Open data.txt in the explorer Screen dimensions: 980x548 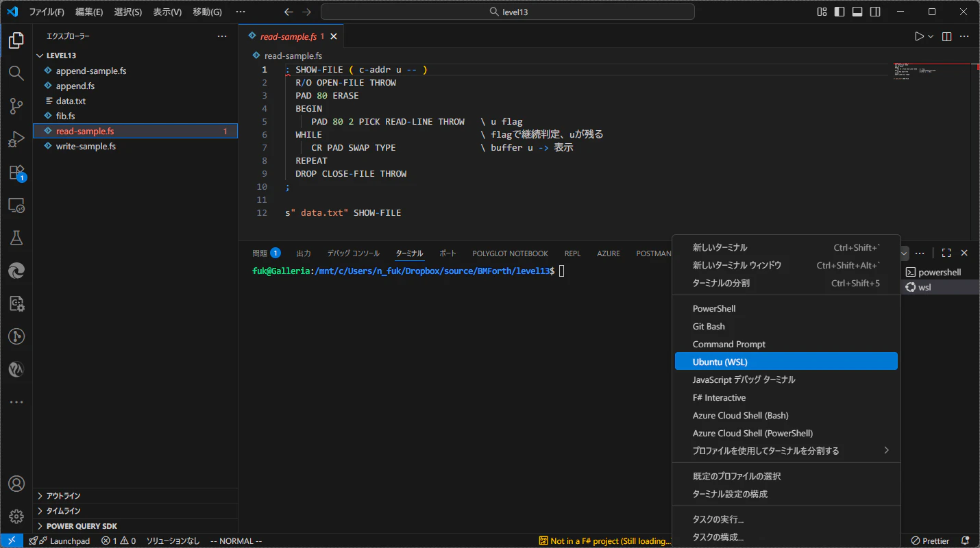71,101
